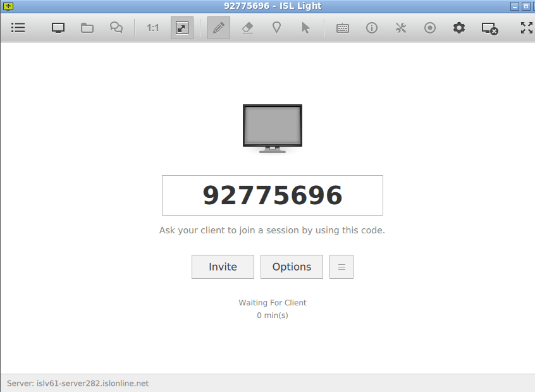Open the file transfer folder icon
Screen dimensions: 535x392
(x=87, y=28)
